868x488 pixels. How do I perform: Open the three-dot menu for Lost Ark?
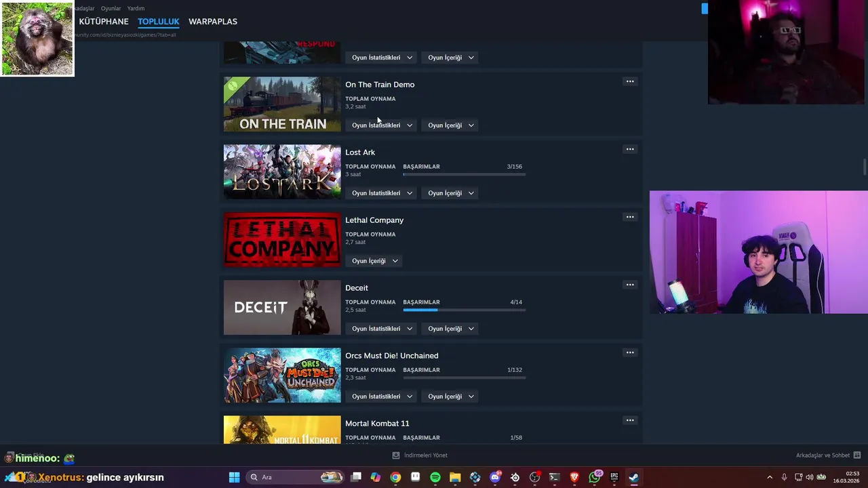[x=630, y=149]
